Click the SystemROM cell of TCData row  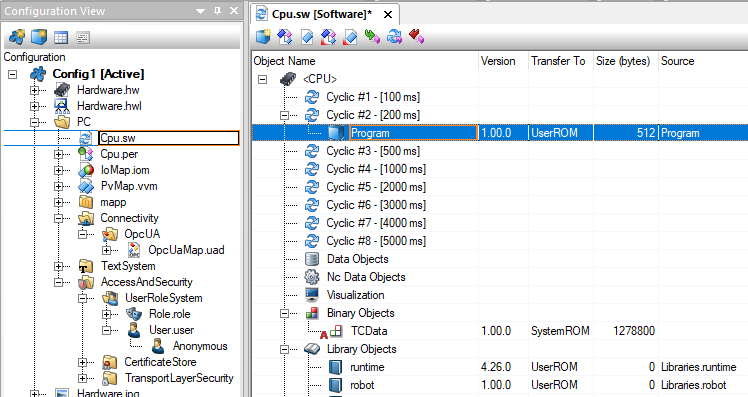pos(560,331)
